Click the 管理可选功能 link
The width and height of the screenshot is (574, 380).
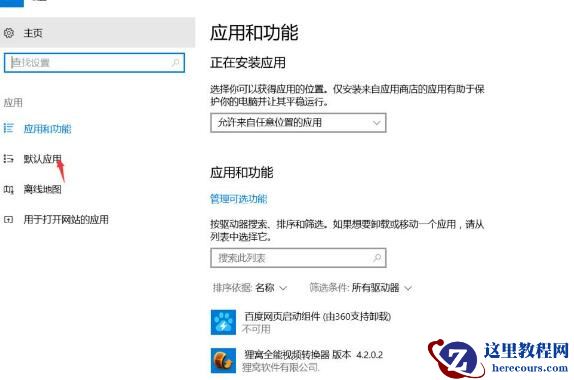[x=238, y=199]
